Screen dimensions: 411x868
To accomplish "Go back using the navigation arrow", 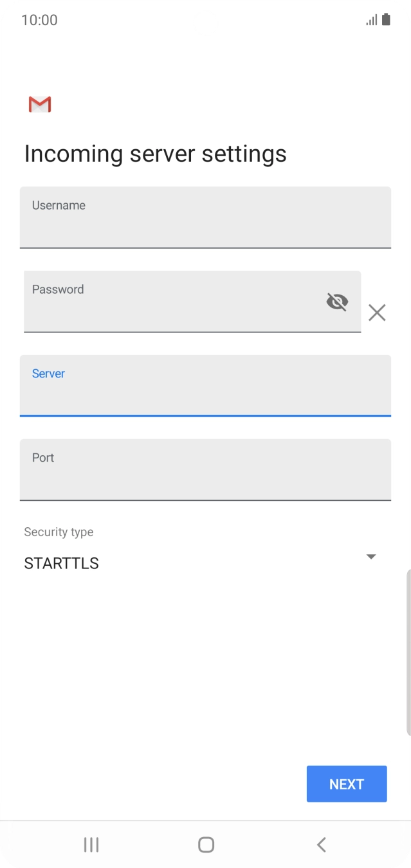I will coord(322,844).
